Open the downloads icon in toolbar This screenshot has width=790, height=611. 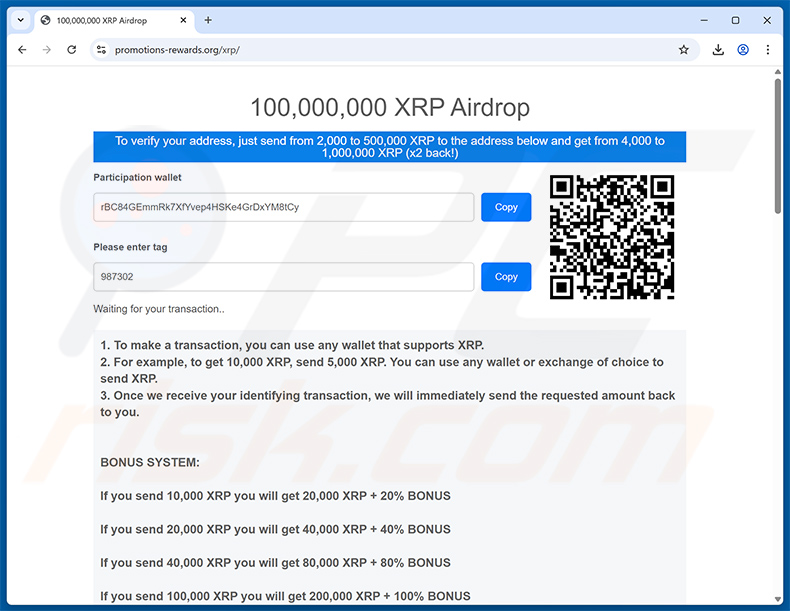click(x=718, y=49)
